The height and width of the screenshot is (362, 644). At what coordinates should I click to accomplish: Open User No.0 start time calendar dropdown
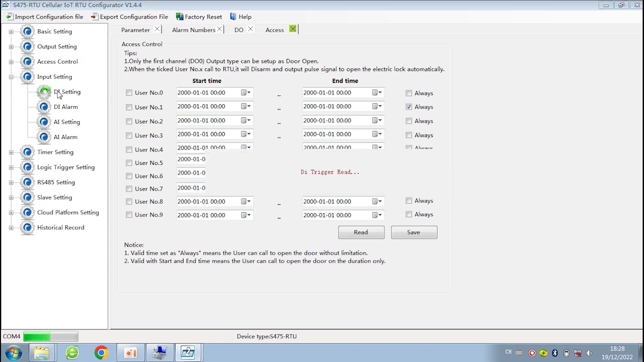246,93
